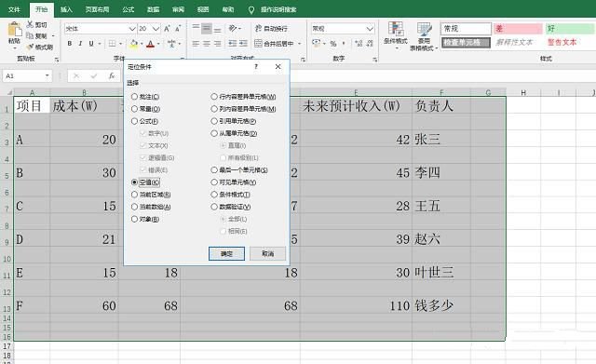
Task: Apply the 警告文本 cell style
Action: [570, 42]
